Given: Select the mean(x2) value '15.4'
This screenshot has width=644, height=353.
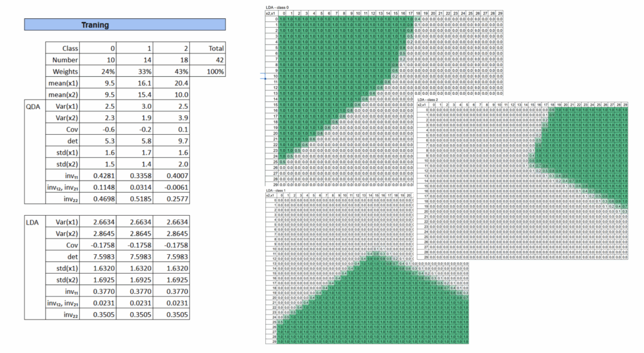Looking at the screenshot, I should point(135,94).
